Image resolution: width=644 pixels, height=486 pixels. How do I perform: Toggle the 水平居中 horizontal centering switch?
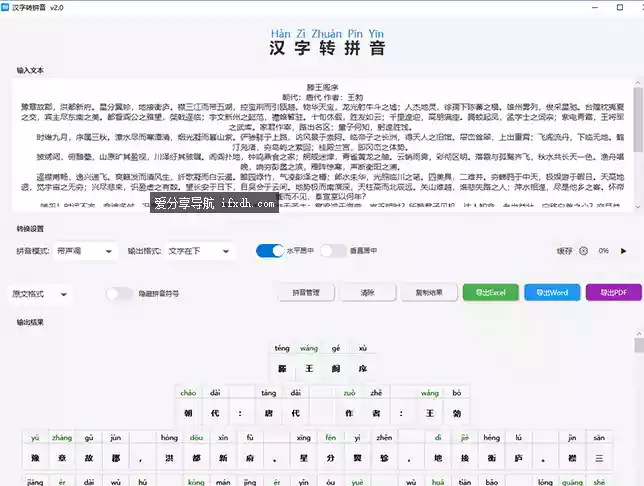270,251
